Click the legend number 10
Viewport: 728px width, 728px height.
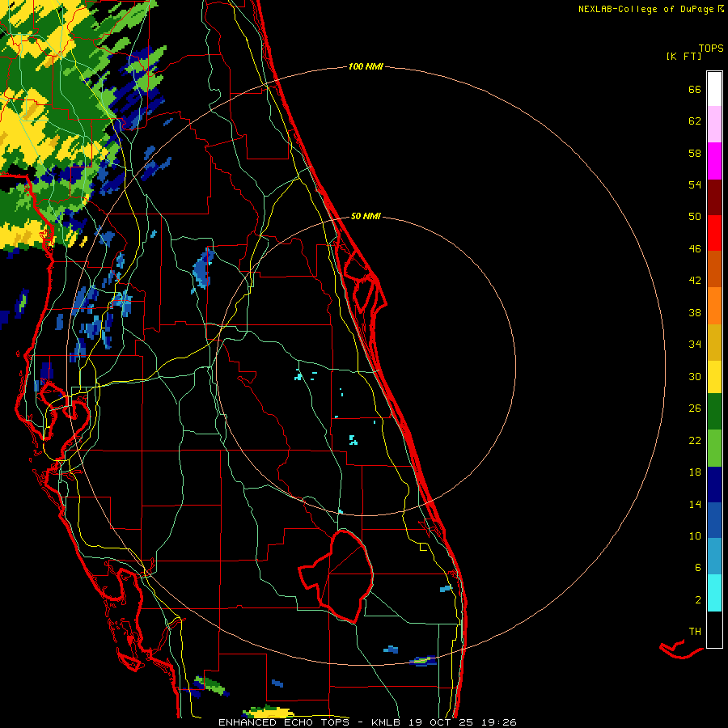coord(695,535)
